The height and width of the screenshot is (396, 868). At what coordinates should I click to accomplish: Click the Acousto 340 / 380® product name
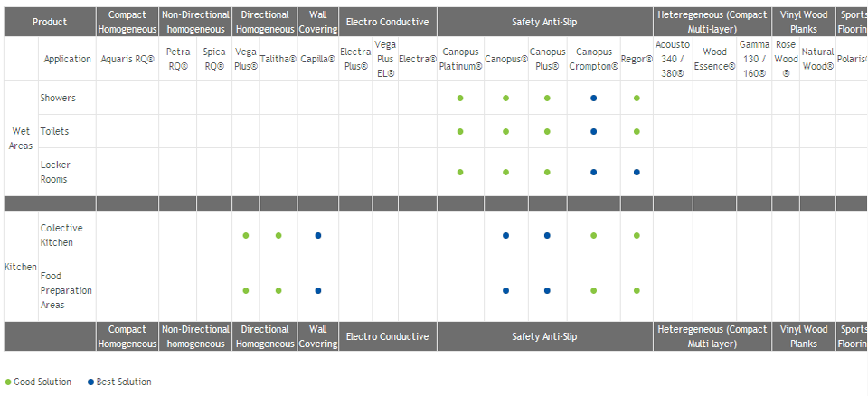tap(673, 60)
